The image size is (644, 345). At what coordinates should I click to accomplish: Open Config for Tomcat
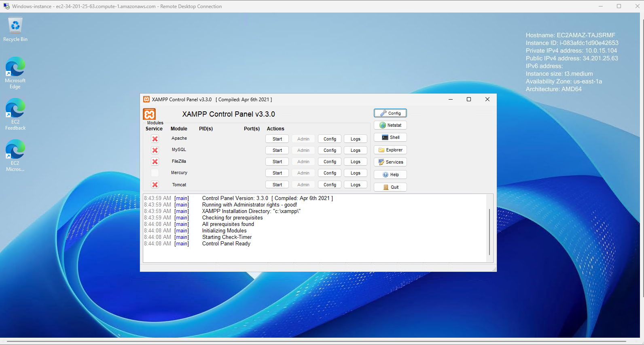pyautogui.click(x=330, y=185)
